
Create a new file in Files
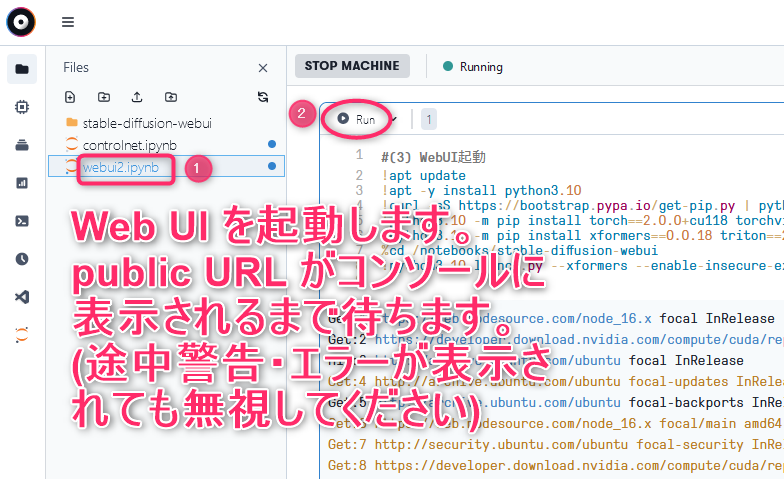tap(70, 97)
